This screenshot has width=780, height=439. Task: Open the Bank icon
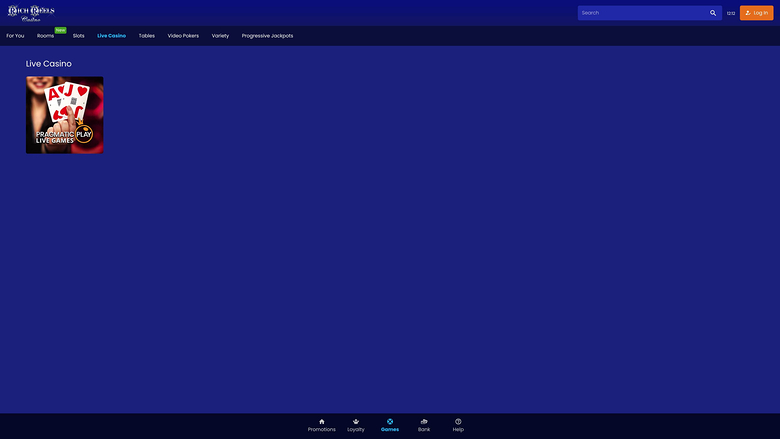pos(424,421)
